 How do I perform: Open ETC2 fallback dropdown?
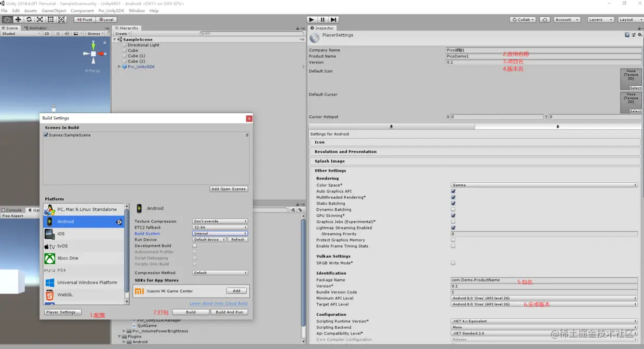[x=220, y=227]
